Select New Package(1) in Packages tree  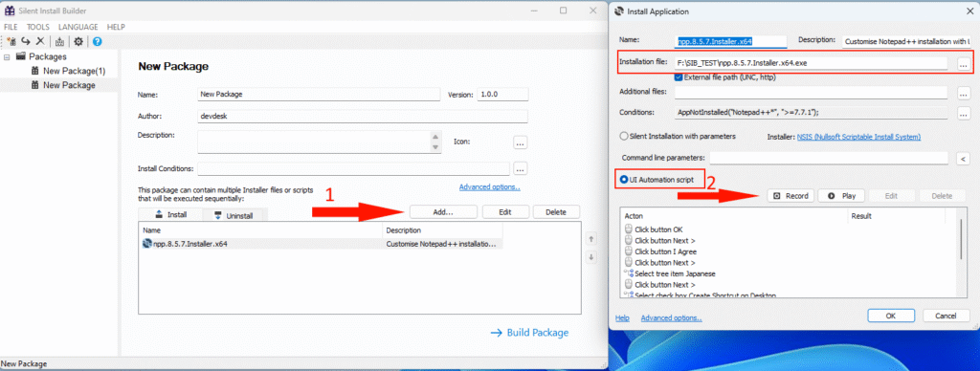point(74,71)
